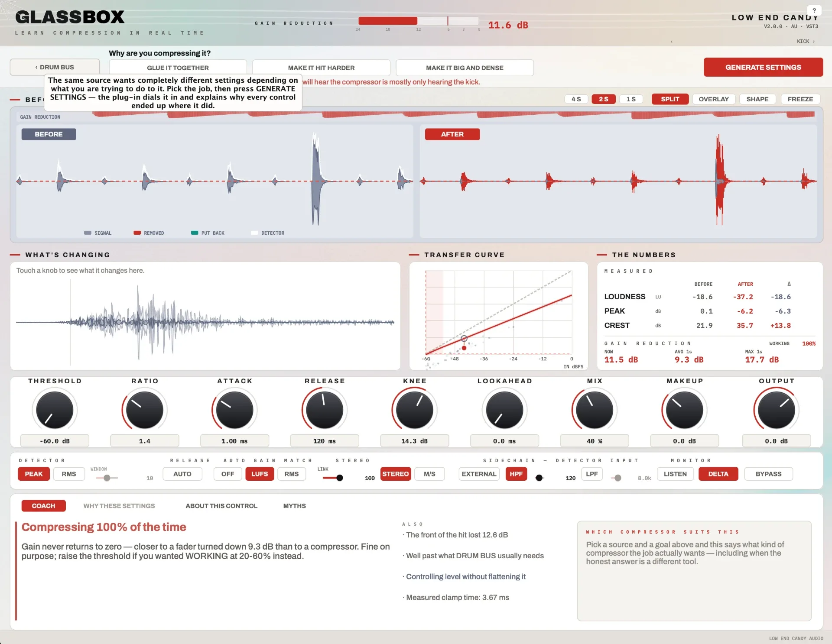Adjust the stereo LINK slider

pyautogui.click(x=333, y=478)
